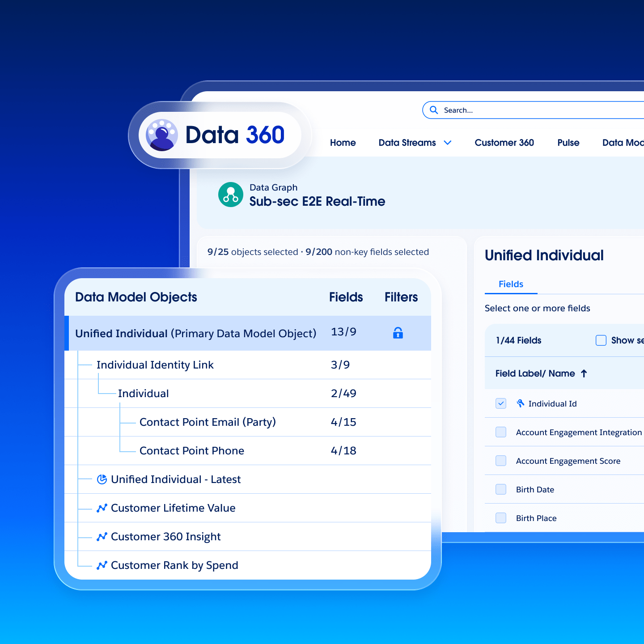Go to the Customer 360 tab
Image resolution: width=644 pixels, height=644 pixels.
coord(504,143)
